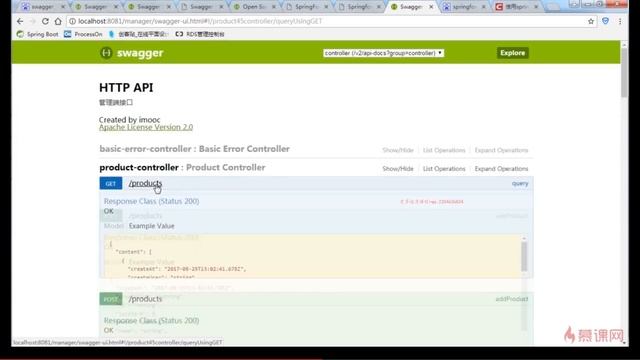640x360 pixels.
Task: Expand the basic-error-controller section
Action: coord(194,149)
